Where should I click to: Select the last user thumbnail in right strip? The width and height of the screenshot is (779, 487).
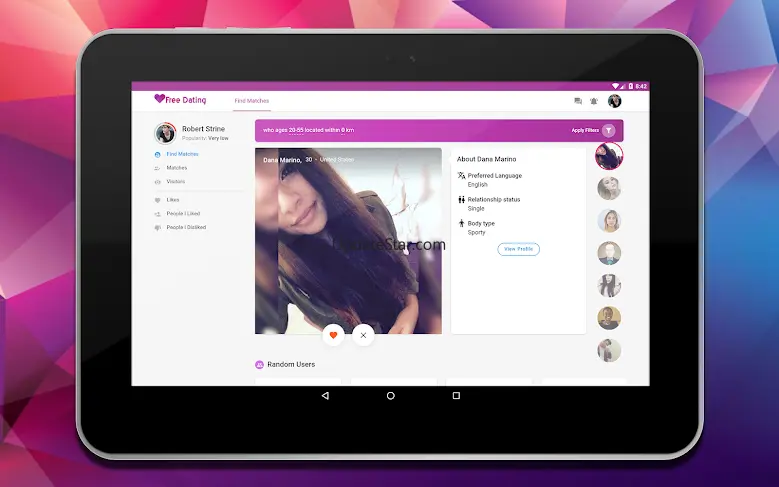coord(609,350)
